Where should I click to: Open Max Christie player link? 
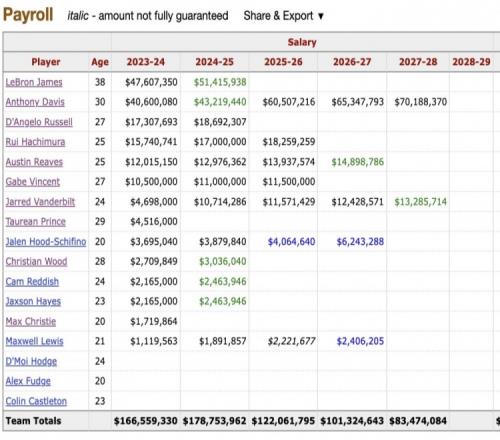[x=31, y=321]
